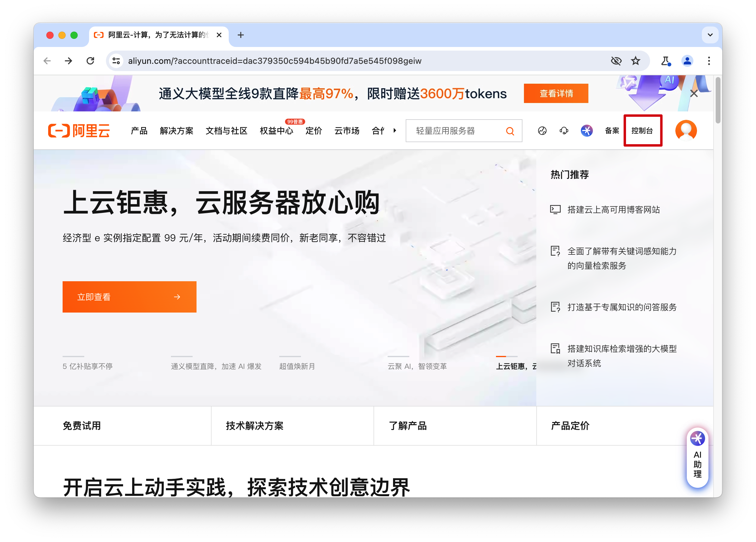Viewport: 756px width, 542px height.
Task: Open 搭建云上高可用博客网站 recommendation
Action: point(613,210)
